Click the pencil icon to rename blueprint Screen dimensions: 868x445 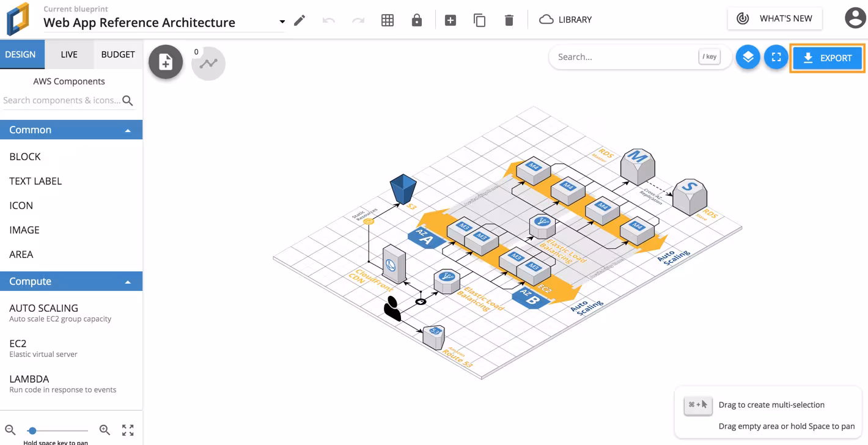click(300, 20)
